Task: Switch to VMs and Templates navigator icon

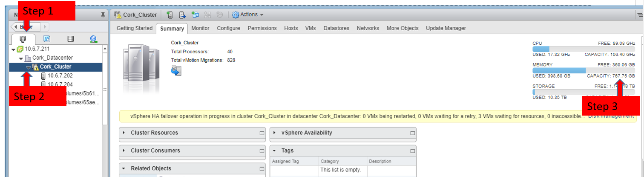Action: click(47, 39)
